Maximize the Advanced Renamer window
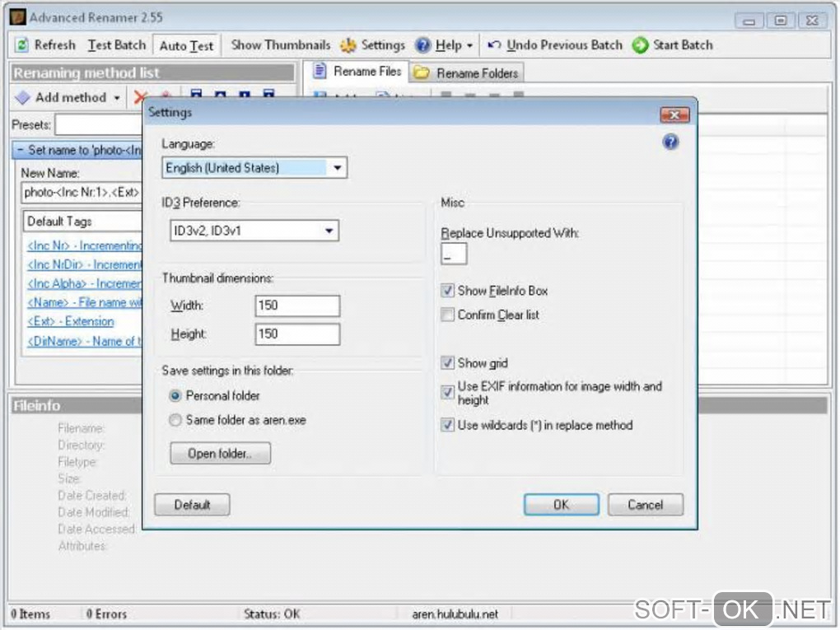This screenshot has width=840, height=630. click(x=781, y=21)
